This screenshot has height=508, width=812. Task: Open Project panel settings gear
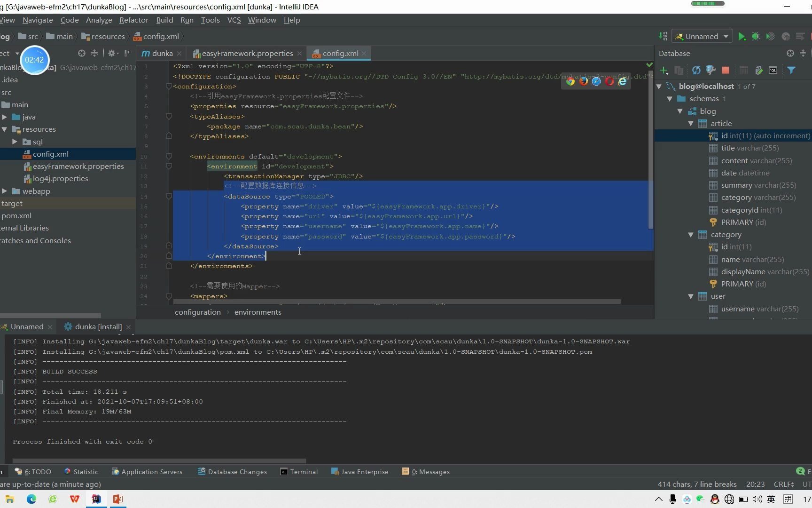pos(112,53)
